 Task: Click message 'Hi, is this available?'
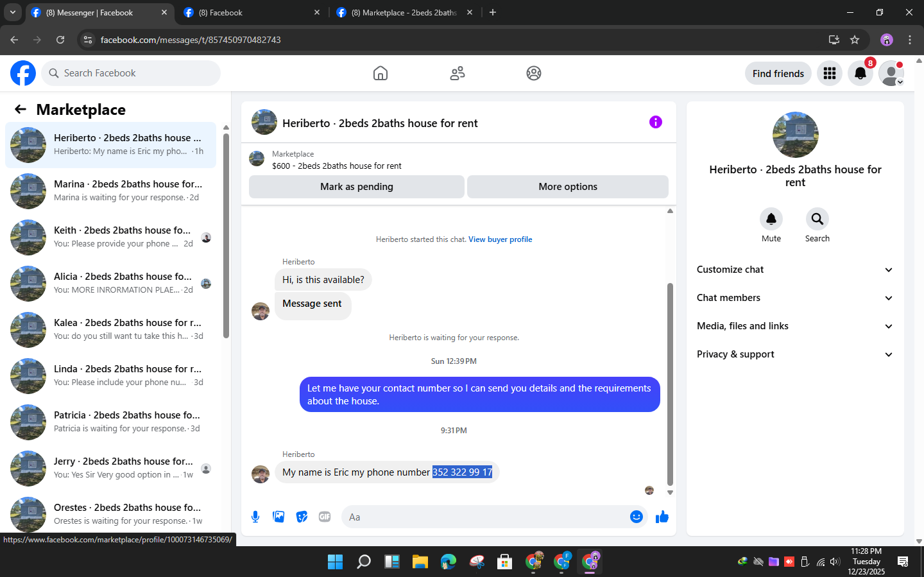(323, 280)
